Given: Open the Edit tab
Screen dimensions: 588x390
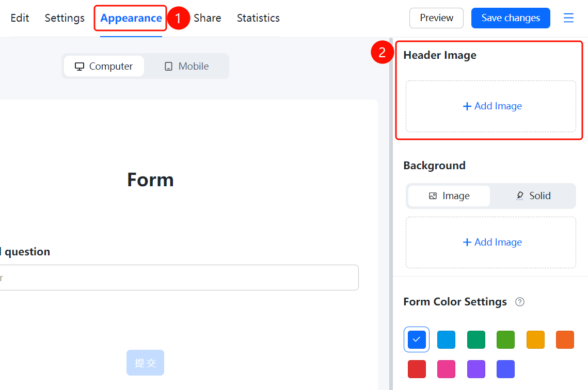Looking at the screenshot, I should [20, 18].
